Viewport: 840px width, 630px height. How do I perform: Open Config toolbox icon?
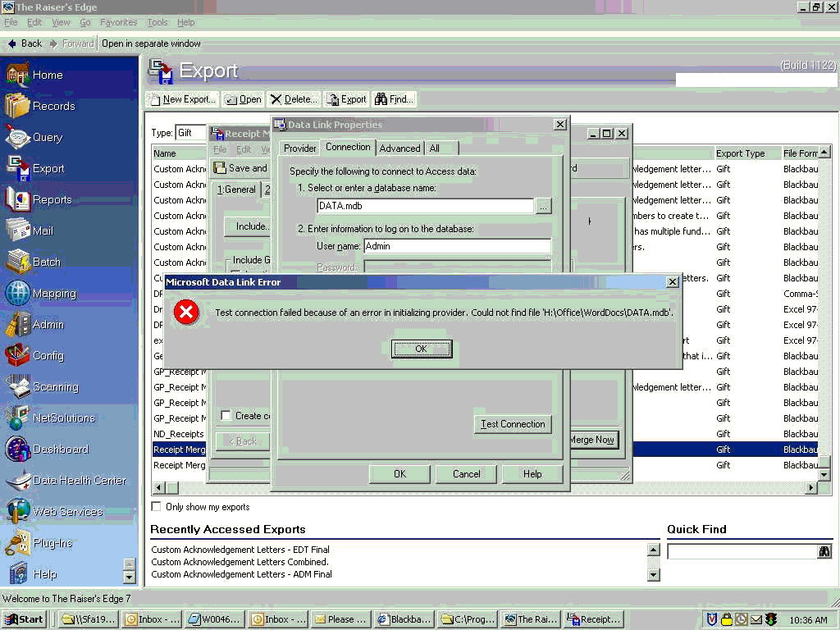tap(17, 355)
